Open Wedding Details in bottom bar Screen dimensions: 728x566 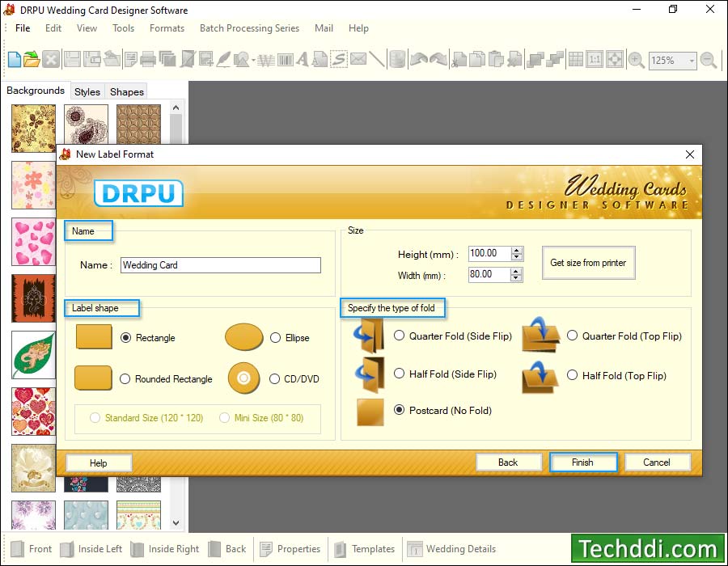coord(451,549)
